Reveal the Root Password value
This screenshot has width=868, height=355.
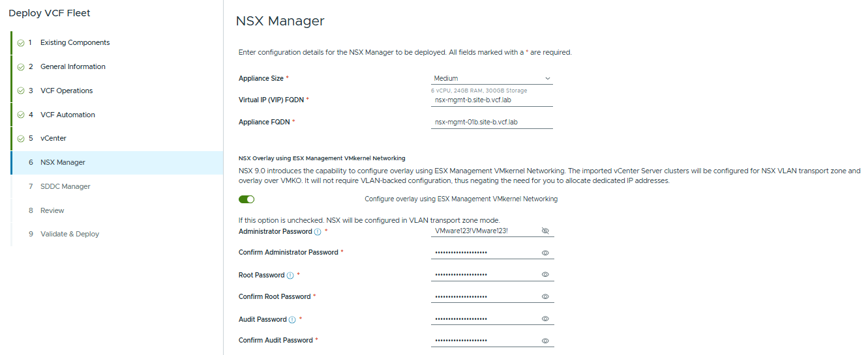[546, 275]
